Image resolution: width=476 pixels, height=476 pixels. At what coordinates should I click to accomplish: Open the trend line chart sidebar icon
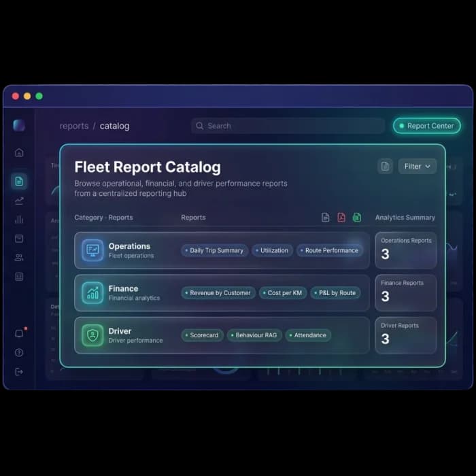click(19, 201)
